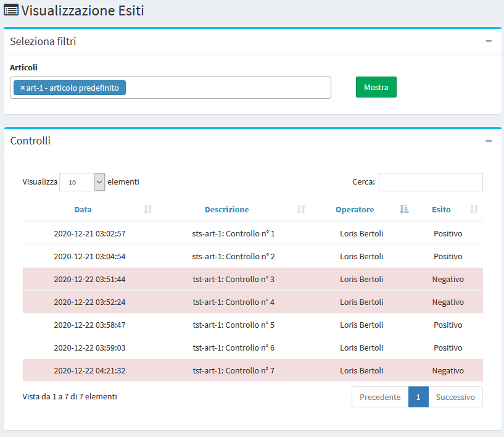Sort table by Data column arrows
This screenshot has height=437, width=504.
148,209
